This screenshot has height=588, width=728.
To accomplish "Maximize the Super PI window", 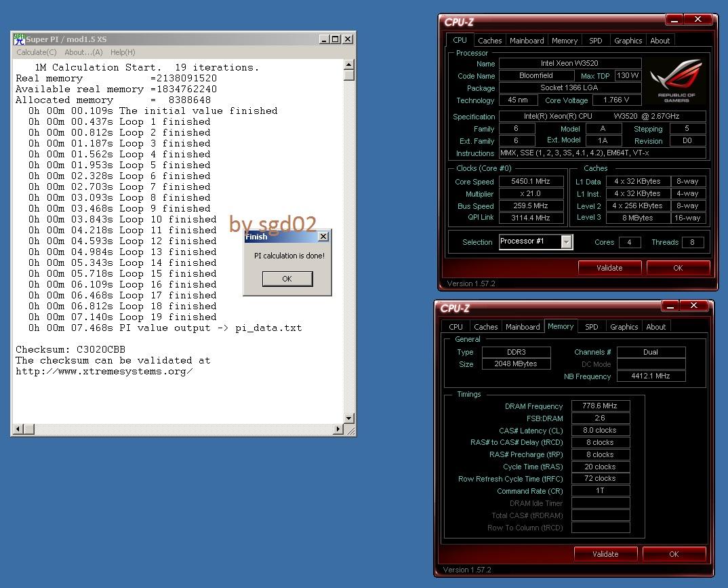I will pyautogui.click(x=336, y=39).
